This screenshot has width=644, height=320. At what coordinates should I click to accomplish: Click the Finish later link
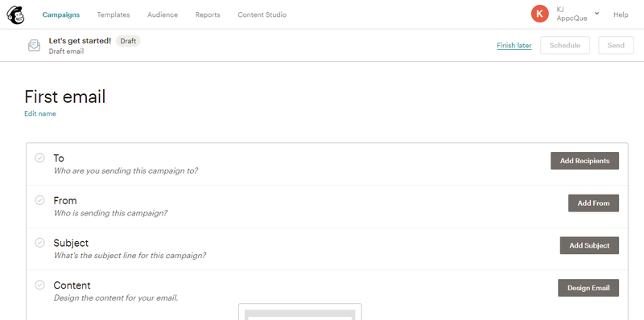(514, 46)
